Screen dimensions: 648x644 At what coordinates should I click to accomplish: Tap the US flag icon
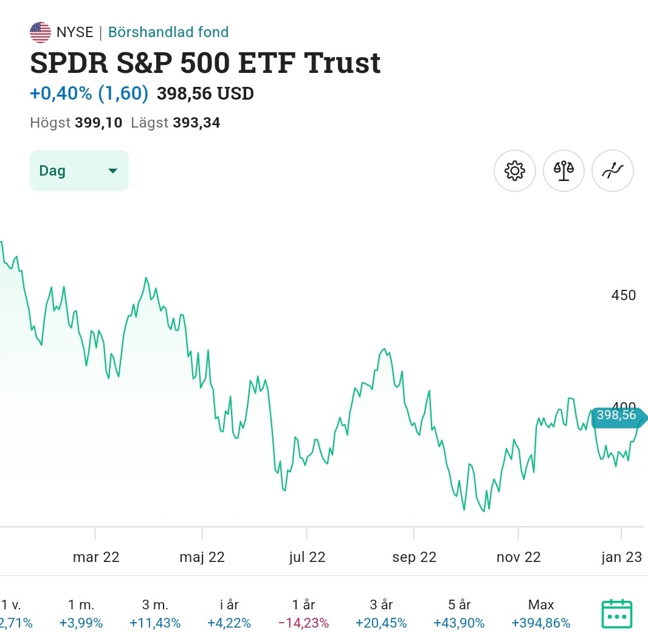coord(40,32)
